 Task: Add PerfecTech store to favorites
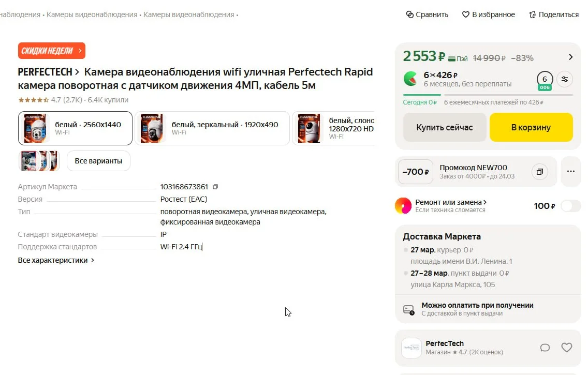(x=567, y=348)
